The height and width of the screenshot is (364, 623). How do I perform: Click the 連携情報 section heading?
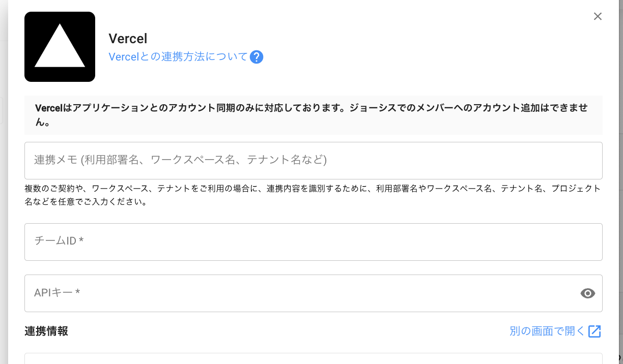(46, 331)
